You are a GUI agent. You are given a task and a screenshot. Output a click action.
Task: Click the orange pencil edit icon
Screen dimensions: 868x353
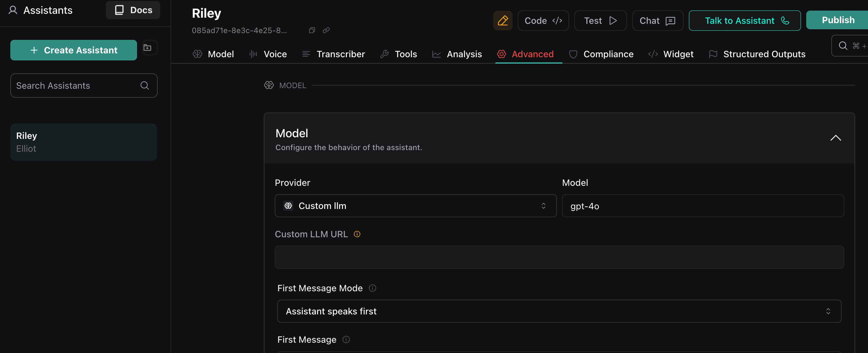point(503,21)
